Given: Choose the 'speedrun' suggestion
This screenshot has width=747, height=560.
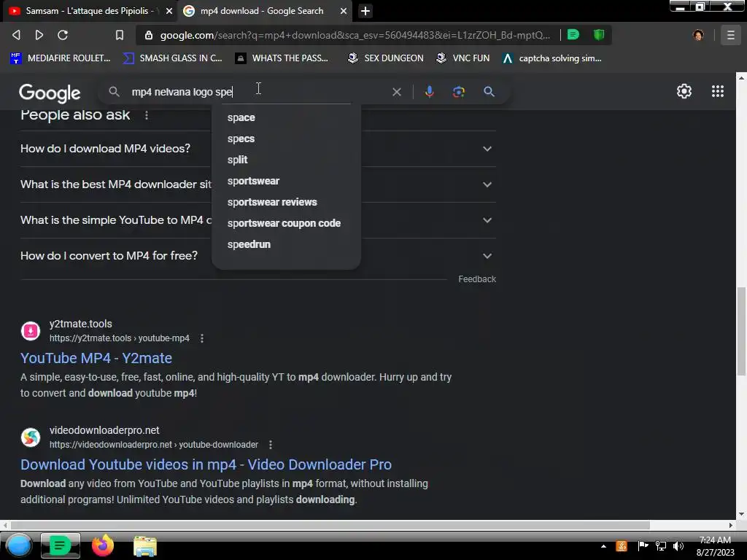Looking at the screenshot, I should coord(286,244).
